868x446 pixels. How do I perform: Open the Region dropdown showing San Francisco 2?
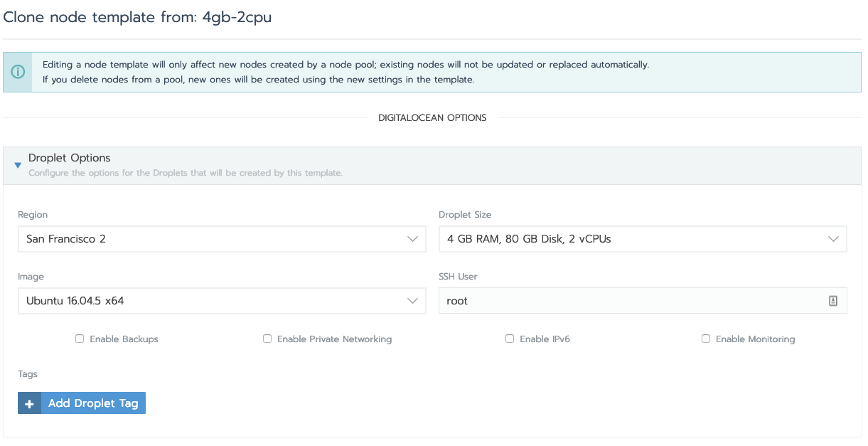[222, 239]
